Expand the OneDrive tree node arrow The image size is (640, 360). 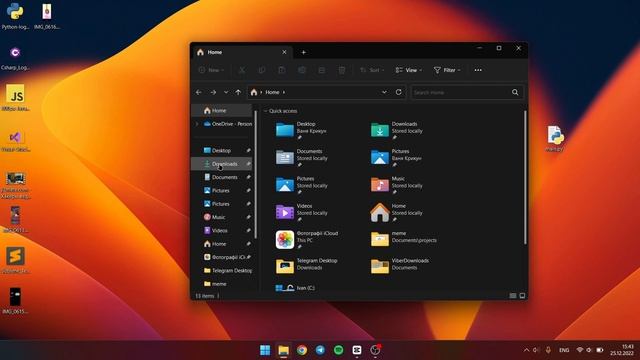[x=197, y=124]
